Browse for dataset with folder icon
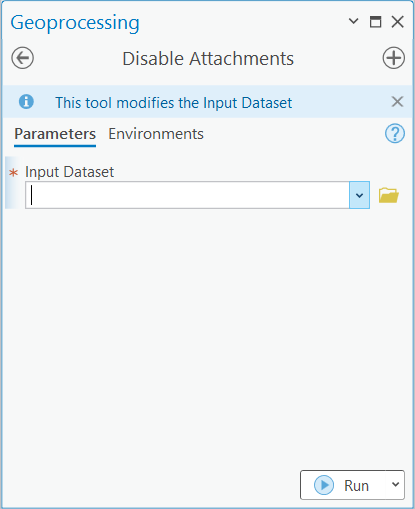Image resolution: width=415 pixels, height=509 pixels. pos(389,195)
